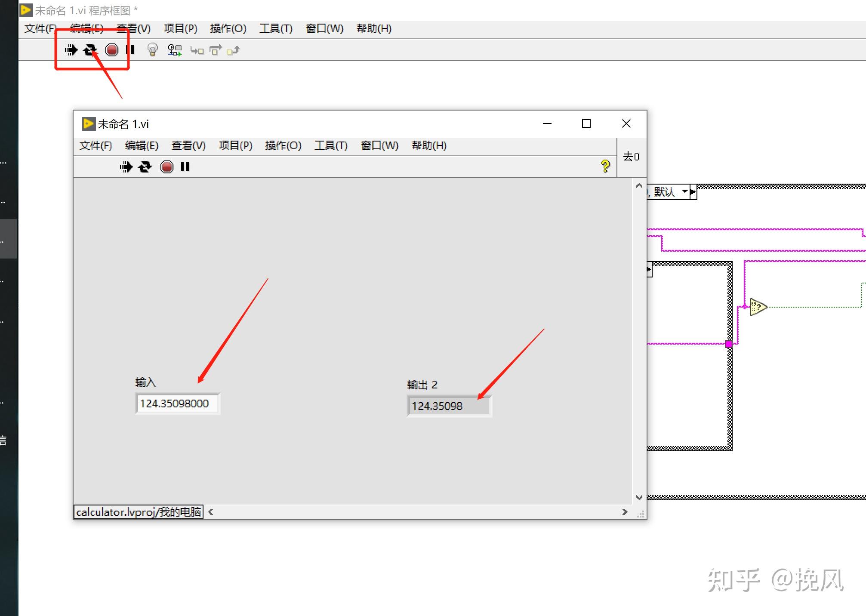Click front panel scrollbar down arrow

(639, 497)
